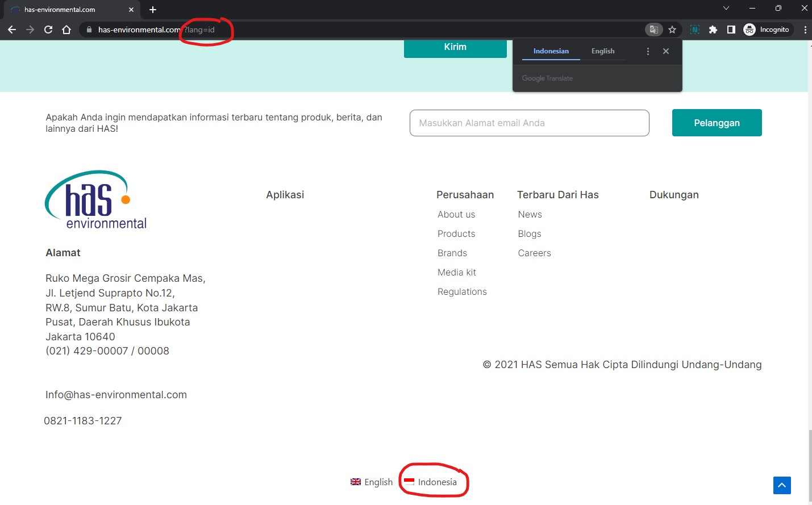Image resolution: width=812 pixels, height=505 pixels.
Task: Open the About us link
Action: [x=456, y=214]
